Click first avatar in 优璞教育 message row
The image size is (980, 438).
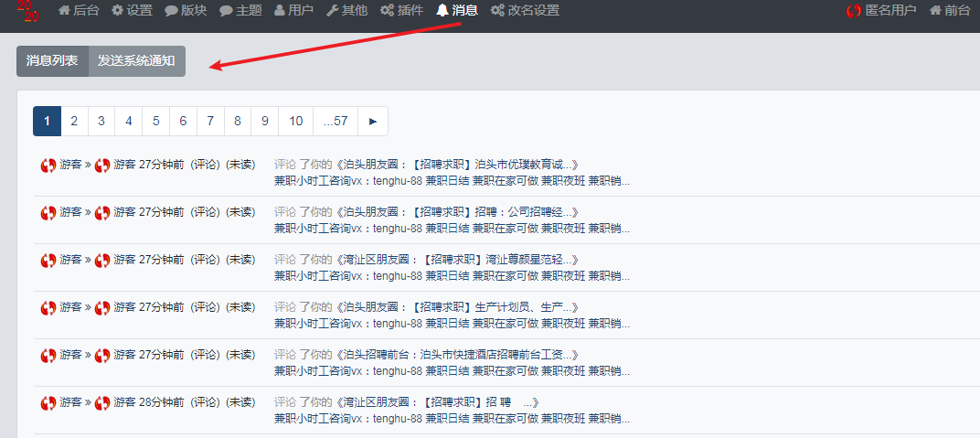[48, 165]
